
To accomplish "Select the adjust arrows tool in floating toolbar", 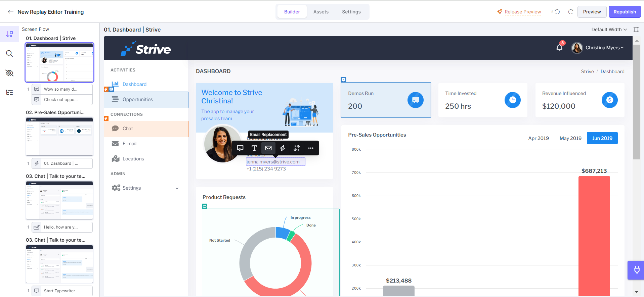I will pyautogui.click(x=297, y=148).
